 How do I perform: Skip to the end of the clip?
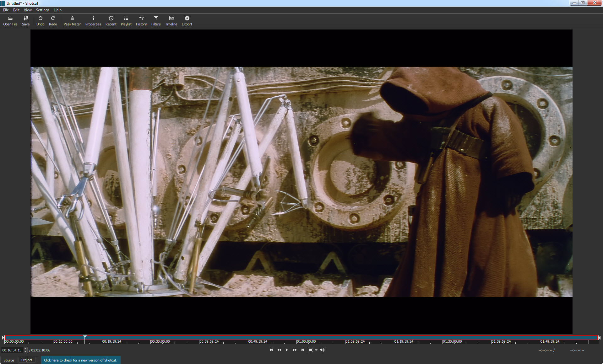click(x=302, y=350)
